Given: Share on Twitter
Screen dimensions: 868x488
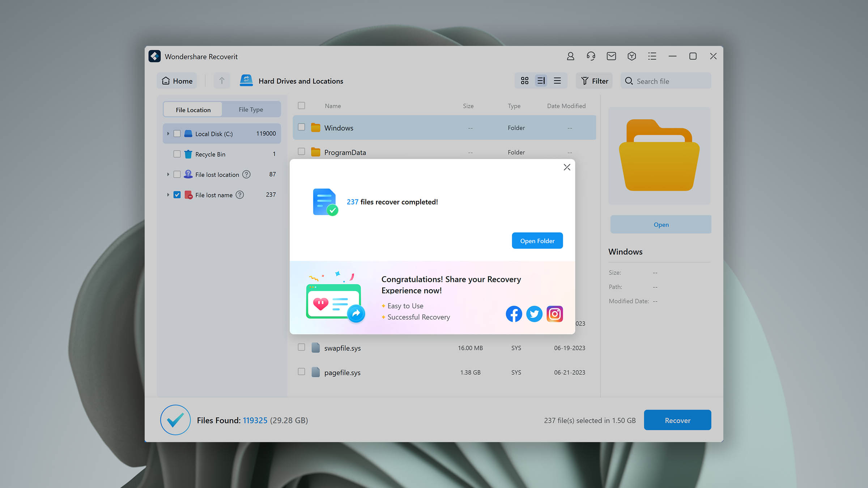Looking at the screenshot, I should coord(534,314).
